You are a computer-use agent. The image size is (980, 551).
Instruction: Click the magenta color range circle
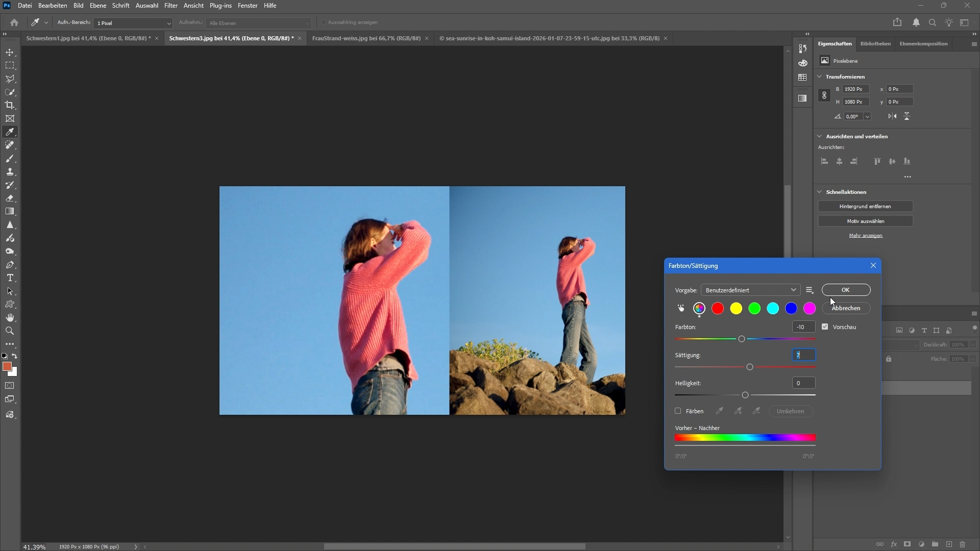(810, 308)
